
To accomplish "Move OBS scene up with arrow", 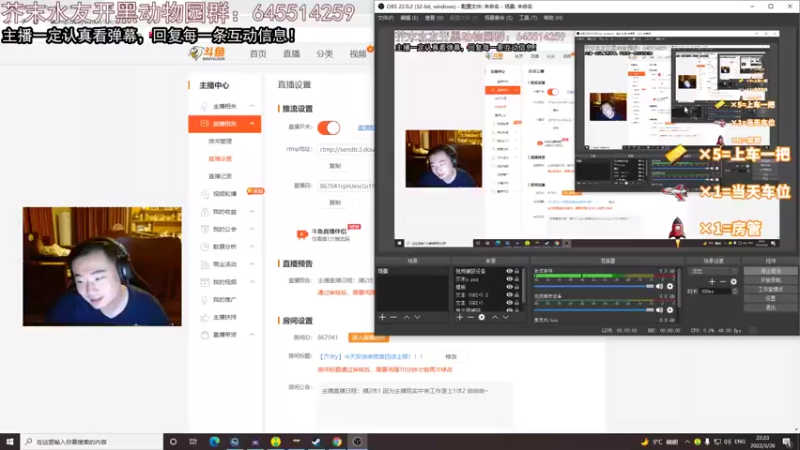I will pyautogui.click(x=407, y=317).
